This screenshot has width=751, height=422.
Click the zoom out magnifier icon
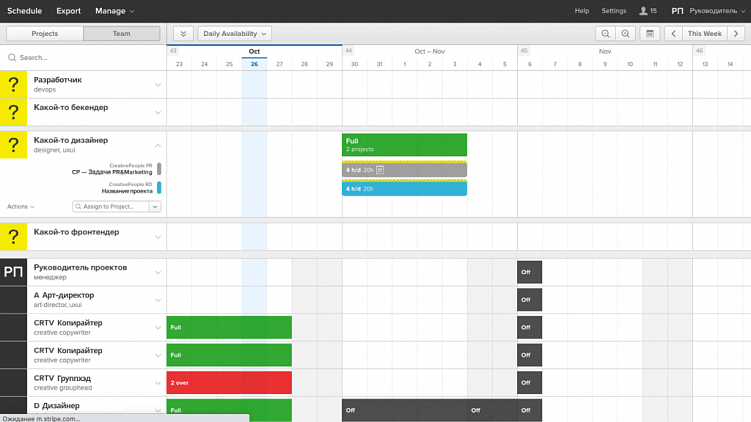(x=605, y=34)
